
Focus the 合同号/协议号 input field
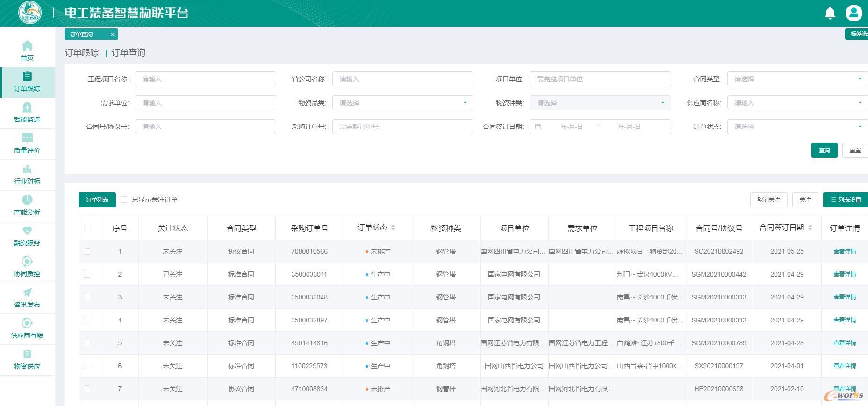(205, 127)
